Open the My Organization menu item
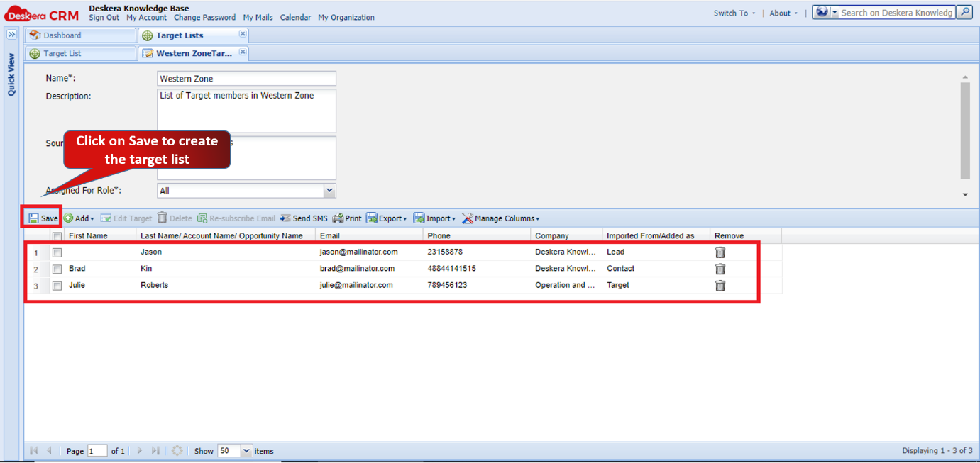The height and width of the screenshot is (463, 980). click(x=346, y=18)
